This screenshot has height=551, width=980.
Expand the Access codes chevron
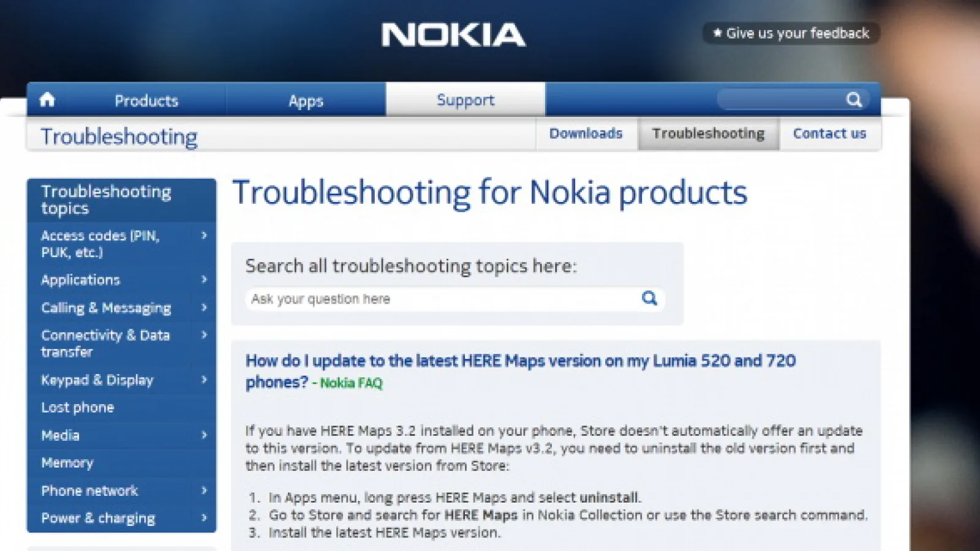[204, 235]
